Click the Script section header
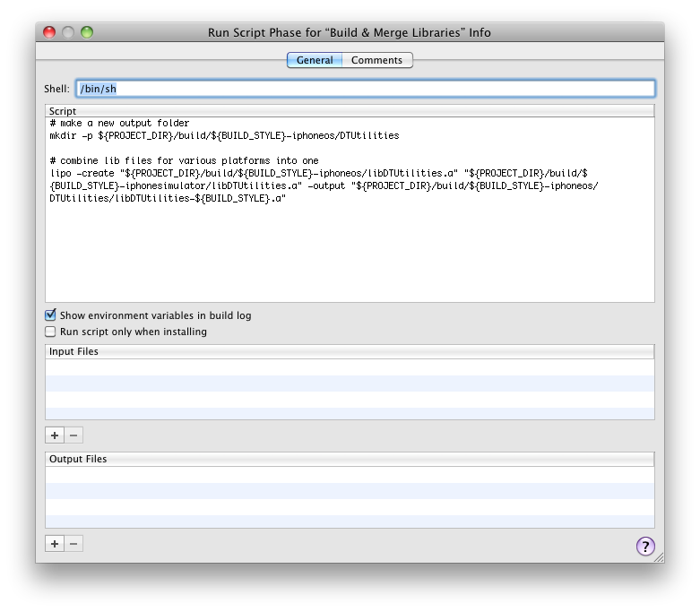 point(350,111)
